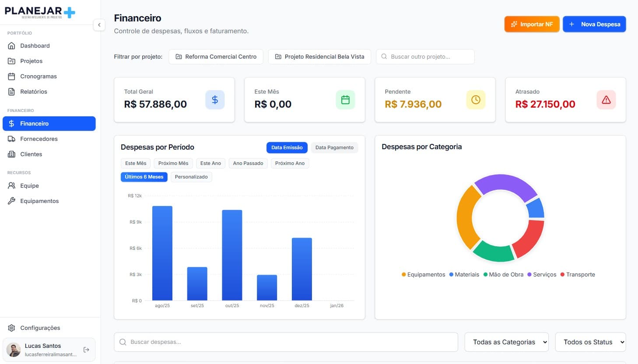Click the Nova Despesa button
638x364 pixels.
[594, 24]
